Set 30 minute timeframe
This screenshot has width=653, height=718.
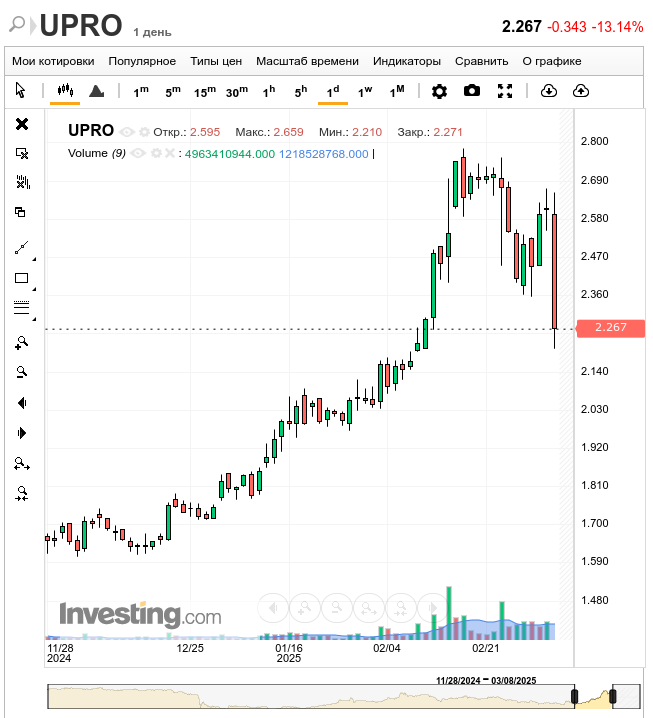[237, 92]
